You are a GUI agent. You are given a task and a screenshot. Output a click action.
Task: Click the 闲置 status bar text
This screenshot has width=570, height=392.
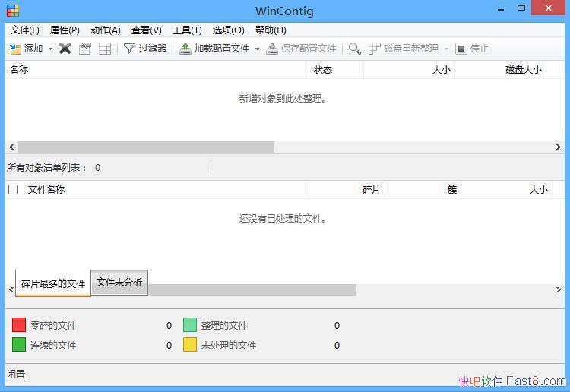16,375
